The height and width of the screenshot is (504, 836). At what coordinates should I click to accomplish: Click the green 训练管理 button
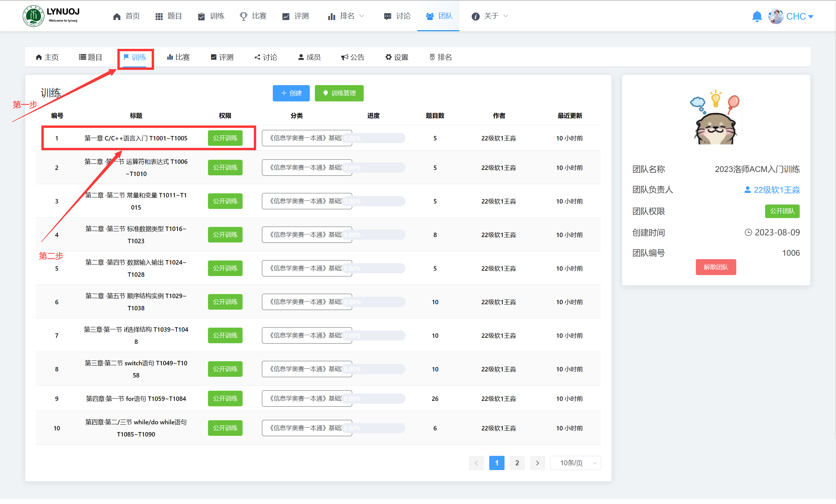(339, 93)
